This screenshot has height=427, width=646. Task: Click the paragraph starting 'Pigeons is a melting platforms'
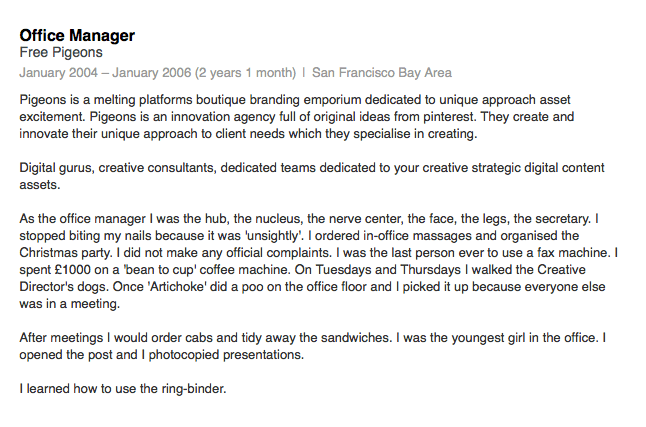(300, 116)
